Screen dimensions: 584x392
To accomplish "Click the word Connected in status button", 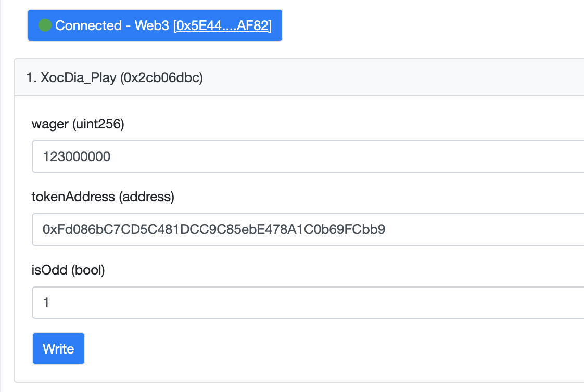I will [x=87, y=25].
